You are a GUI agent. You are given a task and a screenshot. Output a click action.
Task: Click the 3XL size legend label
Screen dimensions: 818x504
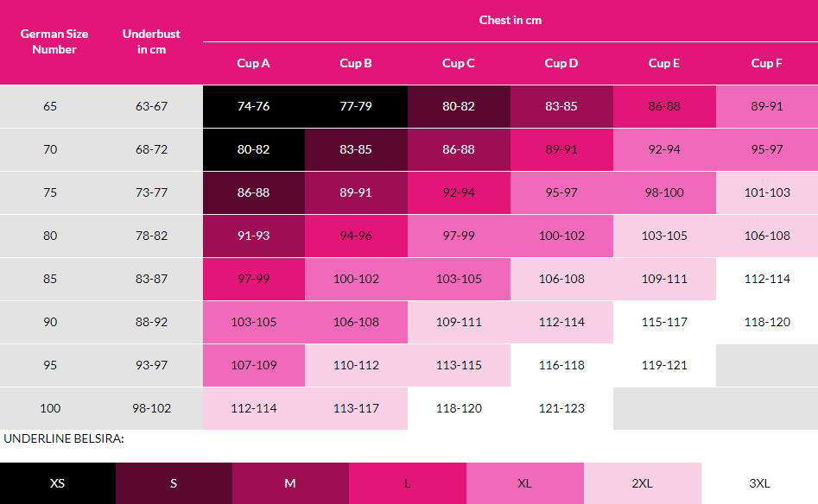click(x=759, y=483)
